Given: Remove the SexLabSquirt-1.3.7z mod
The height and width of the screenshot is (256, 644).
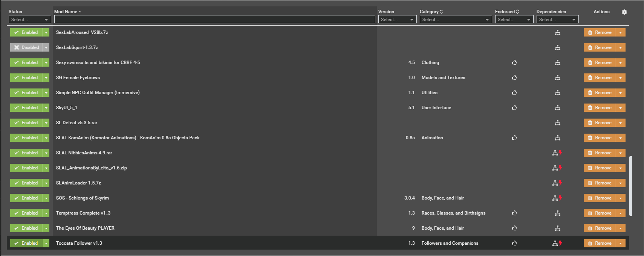Looking at the screenshot, I should coord(600,47).
